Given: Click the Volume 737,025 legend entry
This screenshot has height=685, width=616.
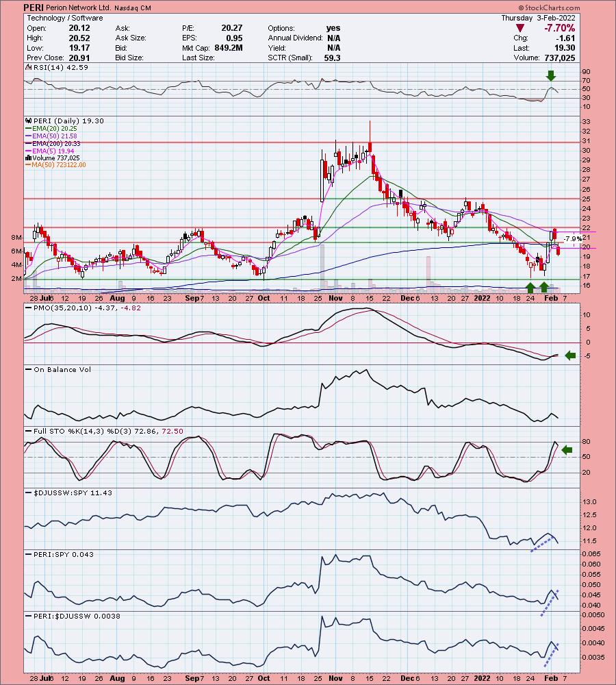Looking at the screenshot, I should [53, 158].
